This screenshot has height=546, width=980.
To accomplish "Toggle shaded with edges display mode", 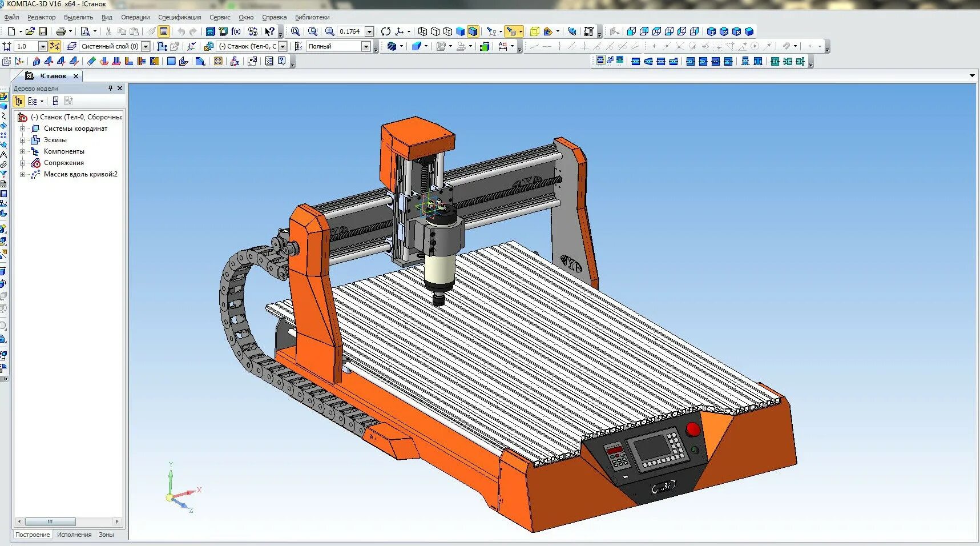I will (473, 31).
